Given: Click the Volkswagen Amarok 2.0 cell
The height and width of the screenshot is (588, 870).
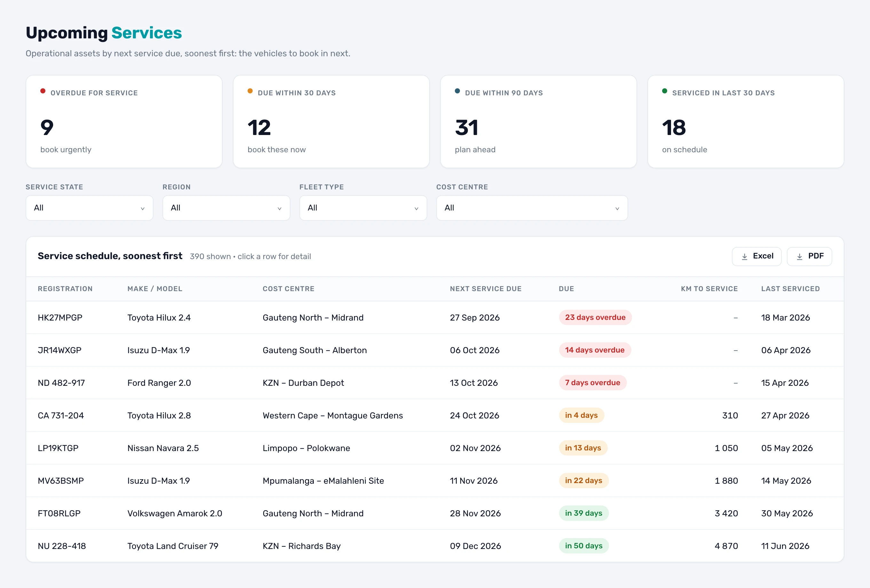Looking at the screenshot, I should pyautogui.click(x=175, y=513).
